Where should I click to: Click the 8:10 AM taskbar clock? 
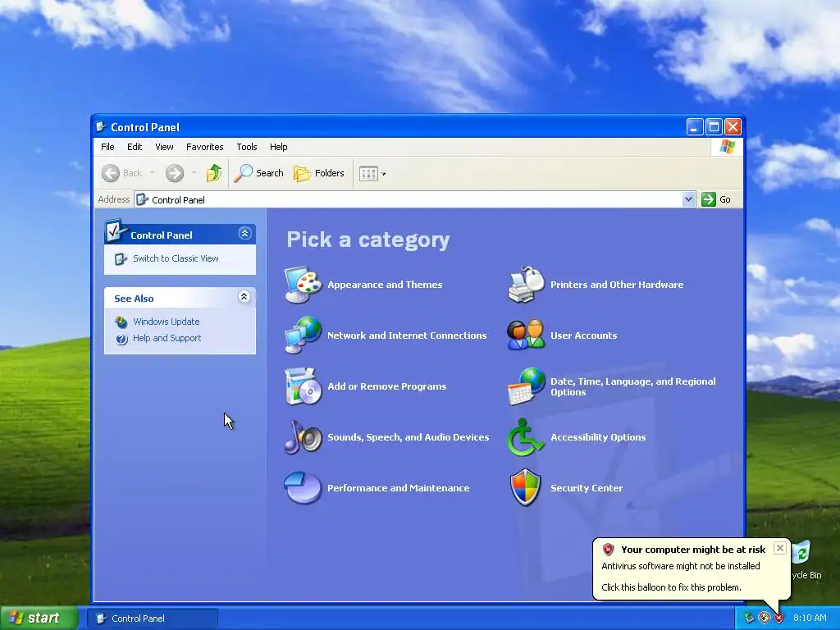[810, 618]
